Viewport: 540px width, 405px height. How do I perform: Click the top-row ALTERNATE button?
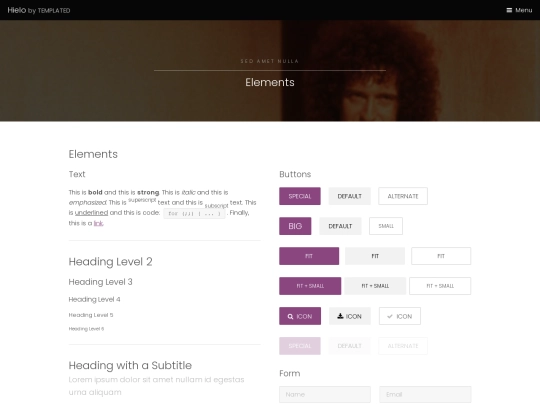tap(403, 196)
